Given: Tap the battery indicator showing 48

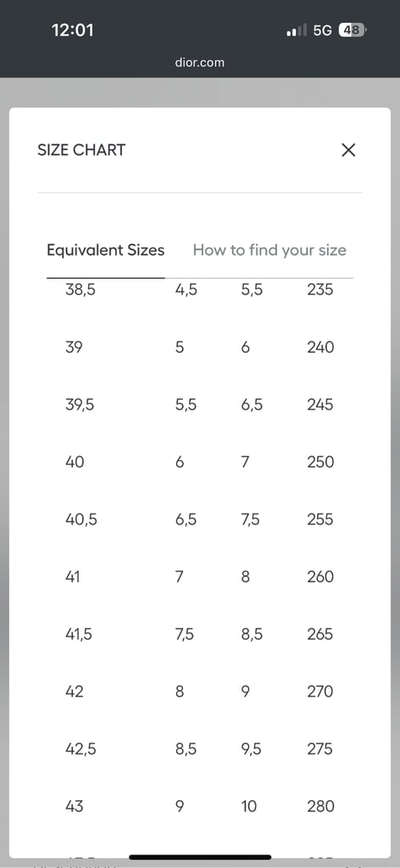Looking at the screenshot, I should 352,31.
